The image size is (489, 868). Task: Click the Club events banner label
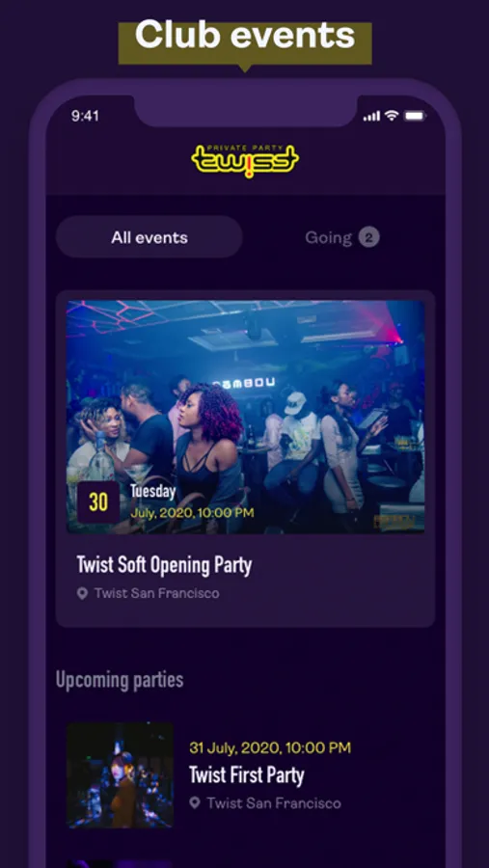click(245, 36)
